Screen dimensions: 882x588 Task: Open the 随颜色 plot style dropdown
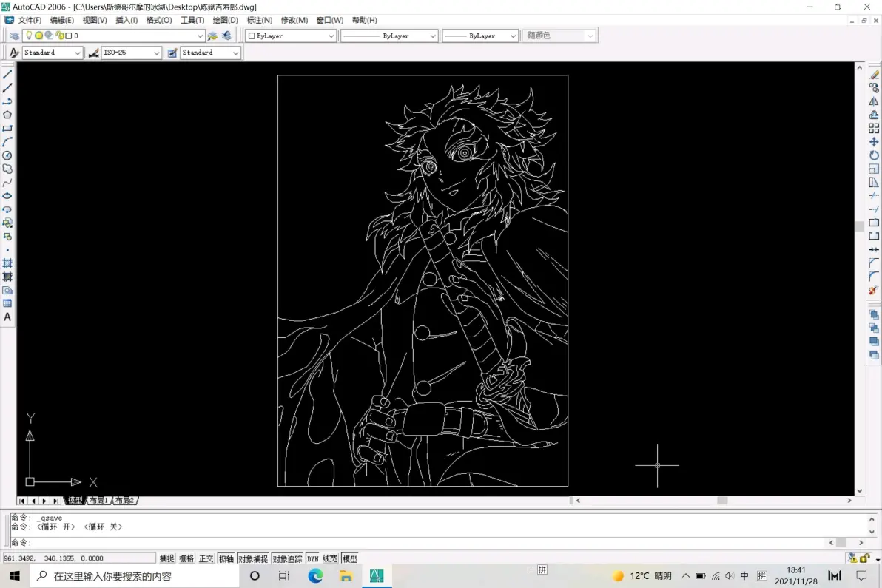tap(590, 36)
